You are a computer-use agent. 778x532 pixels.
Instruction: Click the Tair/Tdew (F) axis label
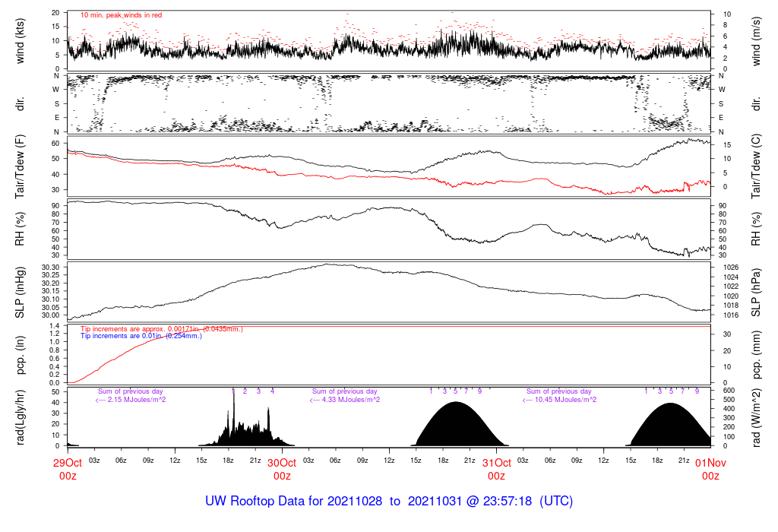click(21, 166)
